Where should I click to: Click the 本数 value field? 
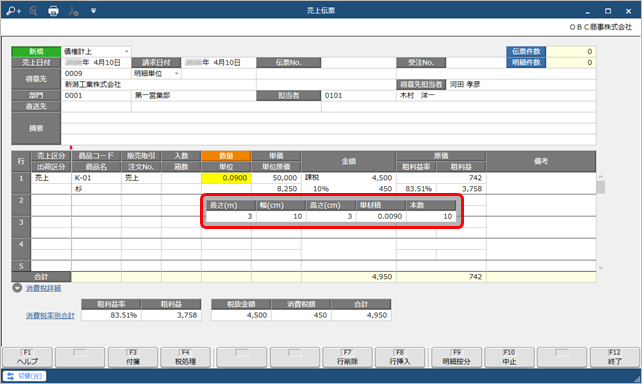(431, 216)
